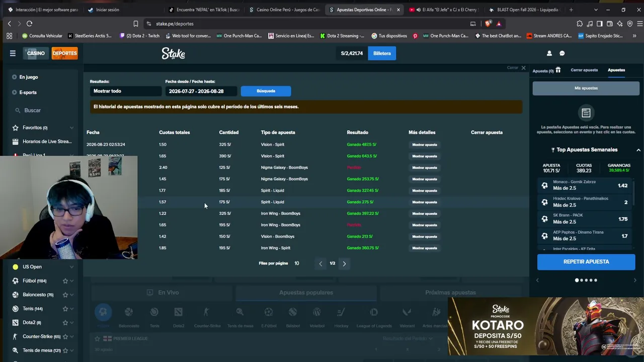Viewport: 644px width, 362px height.
Task: Expand the Favoritos sidebar section
Action: tap(71, 128)
